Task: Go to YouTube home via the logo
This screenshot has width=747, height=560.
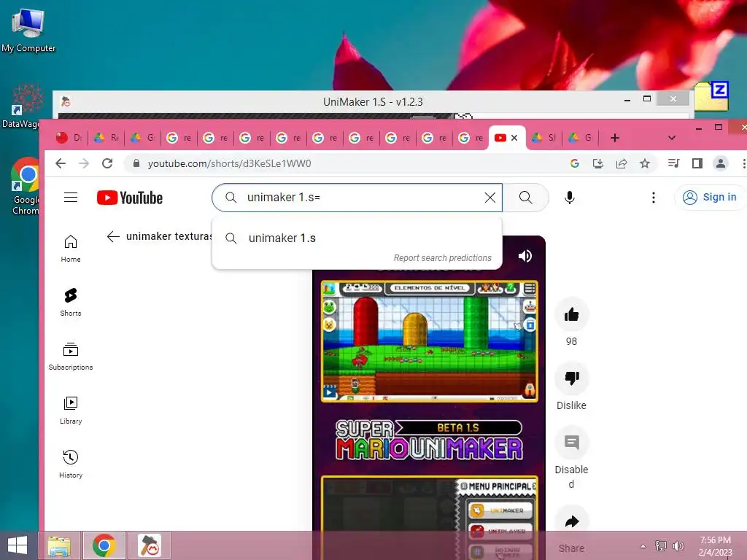Action: [130, 198]
